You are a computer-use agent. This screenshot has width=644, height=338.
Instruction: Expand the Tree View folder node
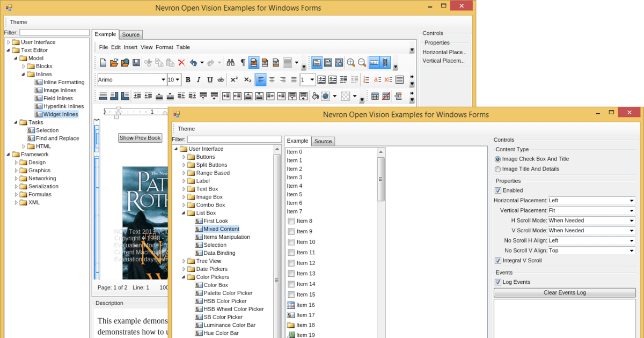(184, 261)
